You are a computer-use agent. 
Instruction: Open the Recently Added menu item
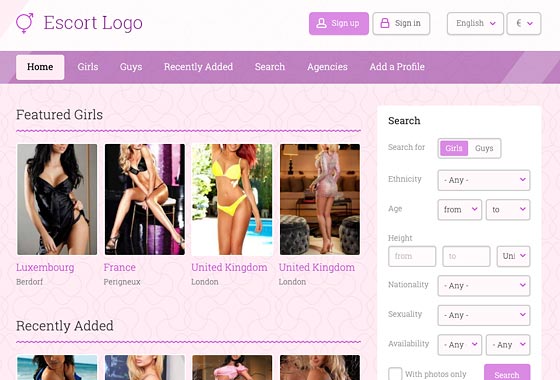198,67
